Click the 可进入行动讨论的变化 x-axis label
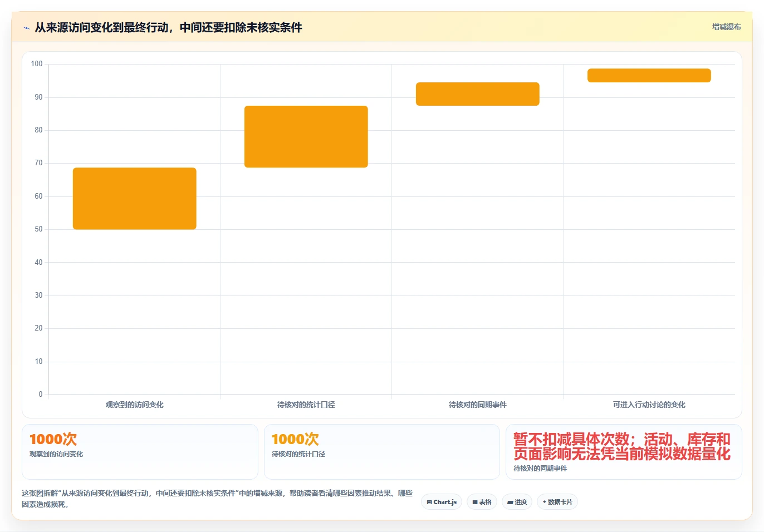The image size is (764, 532). tap(649, 405)
